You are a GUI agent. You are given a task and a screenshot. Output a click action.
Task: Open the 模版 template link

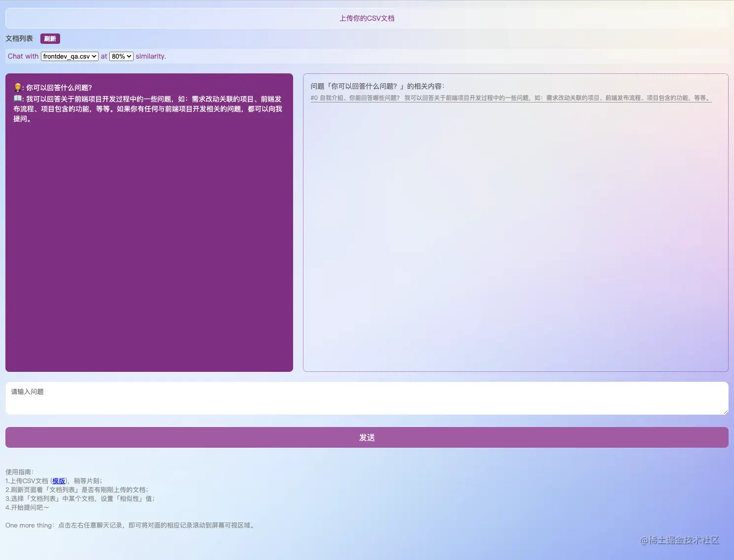point(59,481)
